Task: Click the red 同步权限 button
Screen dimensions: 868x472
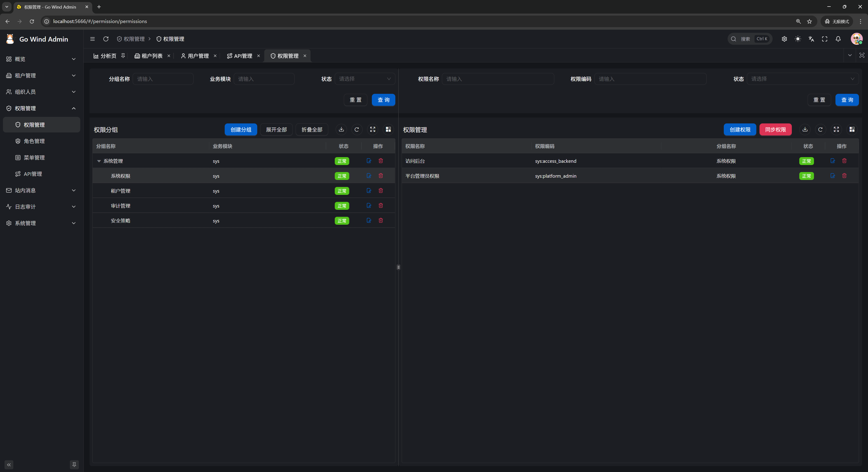Action: point(775,130)
